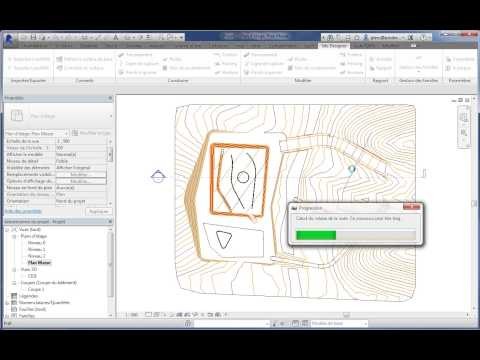The image size is (480, 360).
Task: Open the active workset dropdown in status bar
Action: (x=232, y=323)
